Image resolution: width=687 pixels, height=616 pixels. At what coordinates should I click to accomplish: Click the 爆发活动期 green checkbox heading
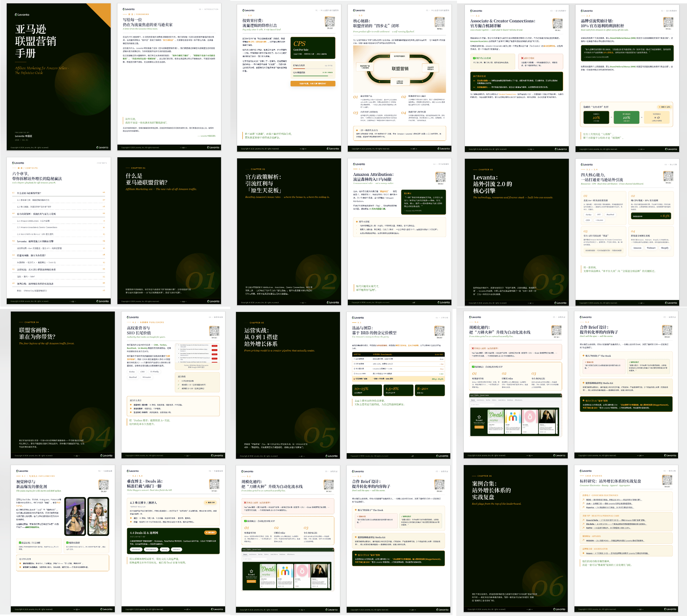click(73, 543)
